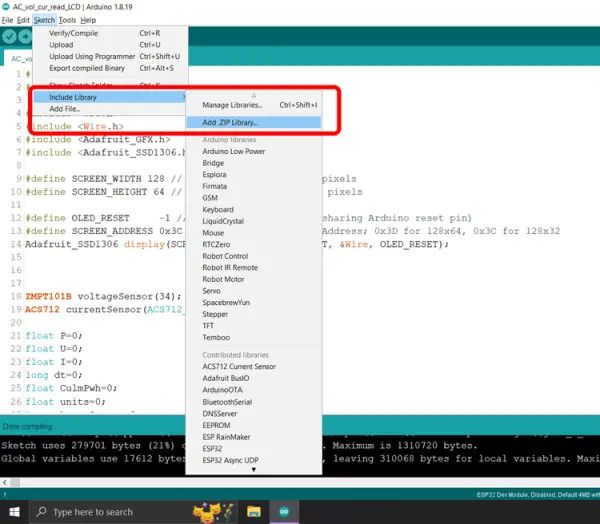The width and height of the screenshot is (600, 524).
Task: Include the DNSServer library
Action: point(254,414)
